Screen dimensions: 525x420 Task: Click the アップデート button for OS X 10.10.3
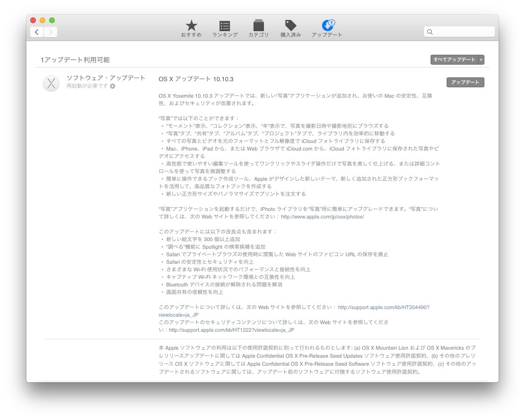[465, 82]
